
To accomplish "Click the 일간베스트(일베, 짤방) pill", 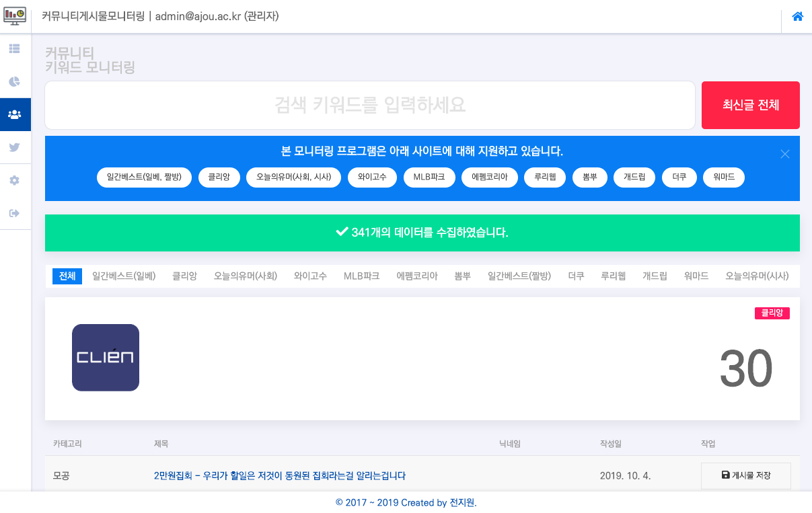I will (145, 177).
